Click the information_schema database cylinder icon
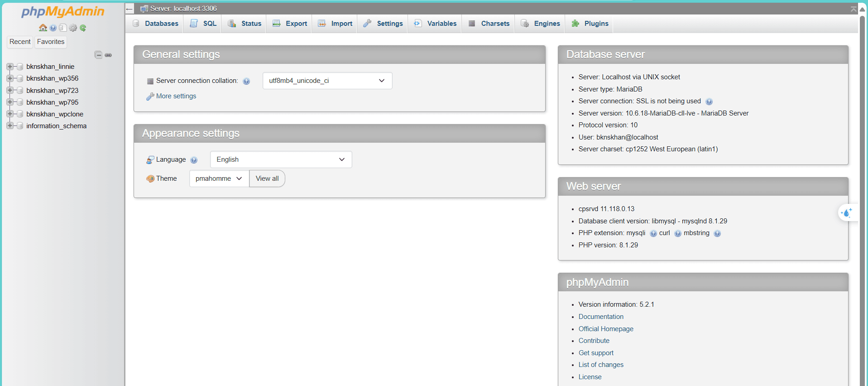 (x=20, y=125)
